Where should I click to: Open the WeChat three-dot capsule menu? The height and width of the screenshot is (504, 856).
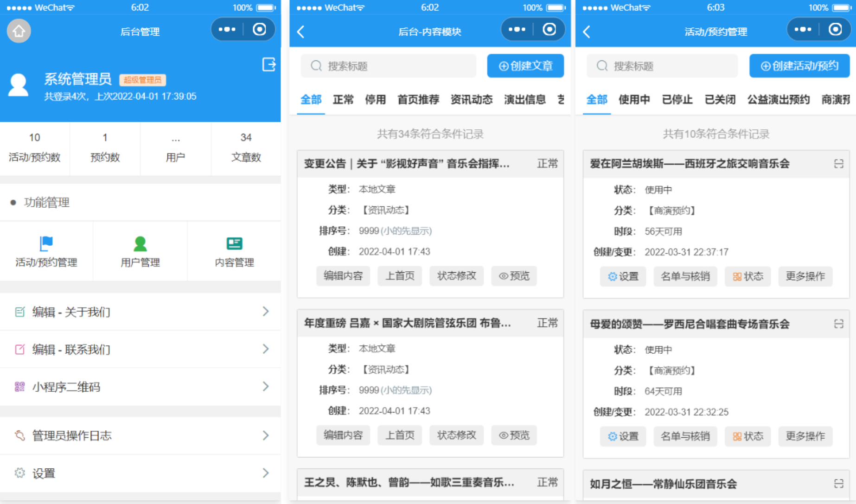(226, 29)
